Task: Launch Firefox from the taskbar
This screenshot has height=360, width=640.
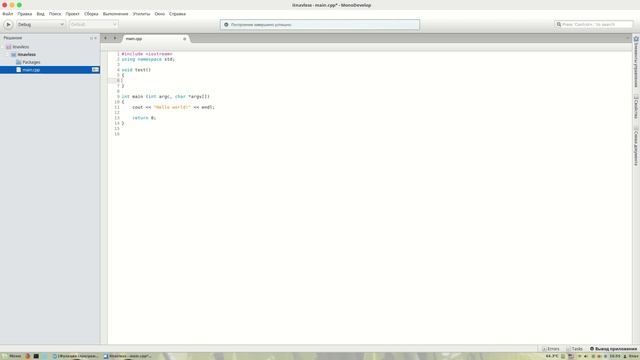Action: tap(28, 356)
